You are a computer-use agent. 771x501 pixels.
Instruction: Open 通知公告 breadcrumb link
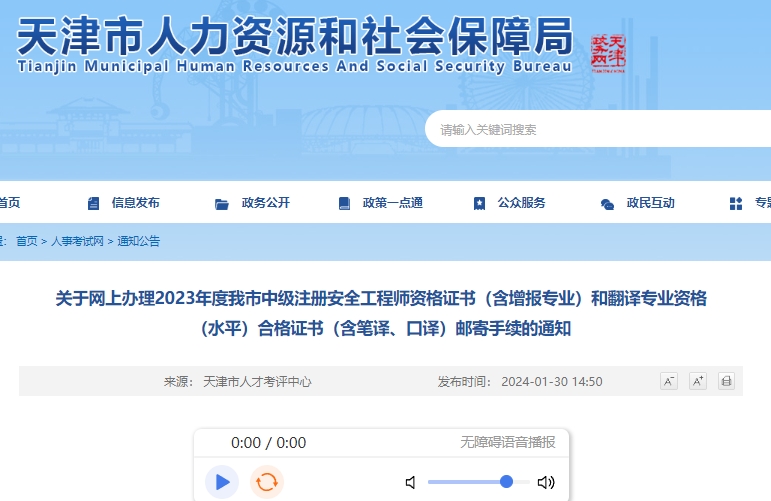click(x=138, y=241)
